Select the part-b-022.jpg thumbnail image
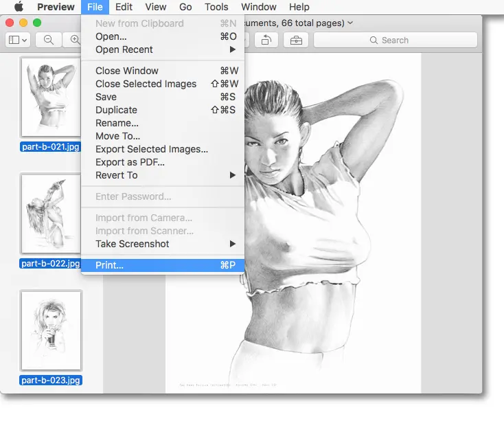Screen dimensions: 504x421 (51, 213)
